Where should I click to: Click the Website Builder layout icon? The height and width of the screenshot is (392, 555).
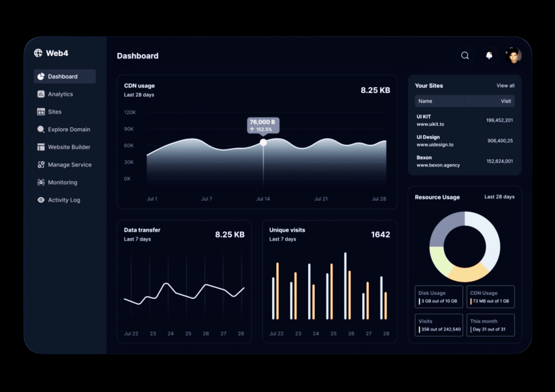click(x=41, y=147)
